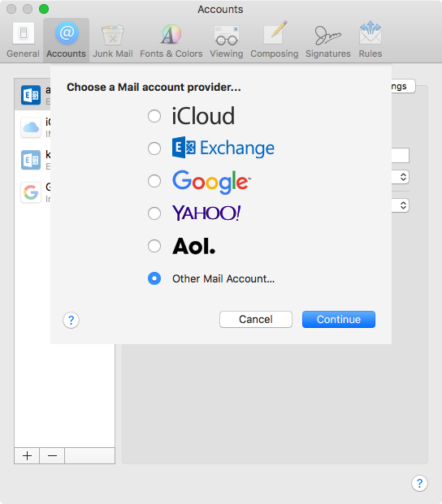Click the green zoom window button
Image resolution: width=442 pixels, height=504 pixels.
tap(44, 9)
